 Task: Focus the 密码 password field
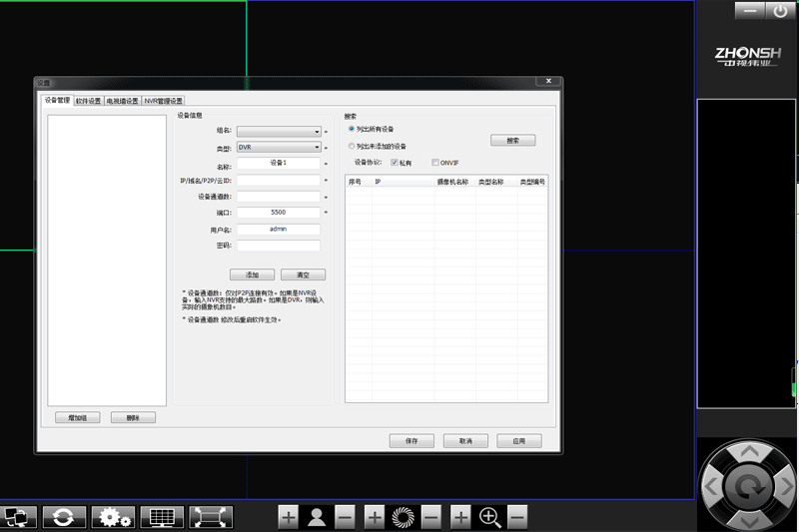[279, 246]
